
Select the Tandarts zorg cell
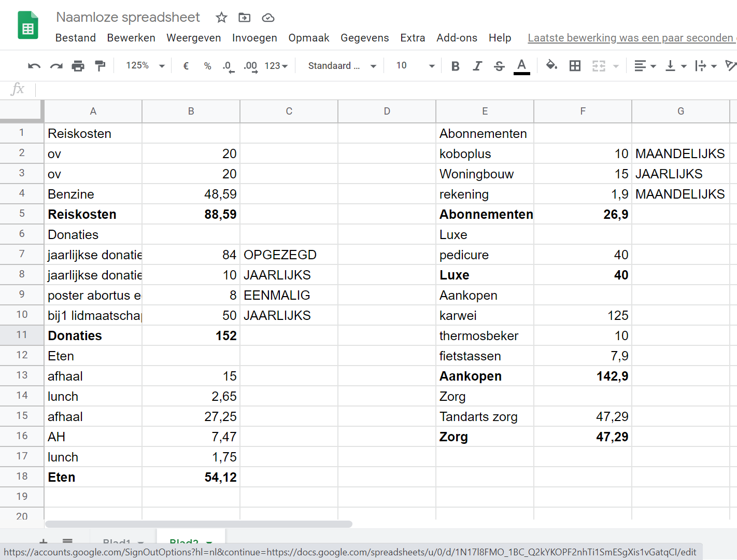(x=485, y=416)
